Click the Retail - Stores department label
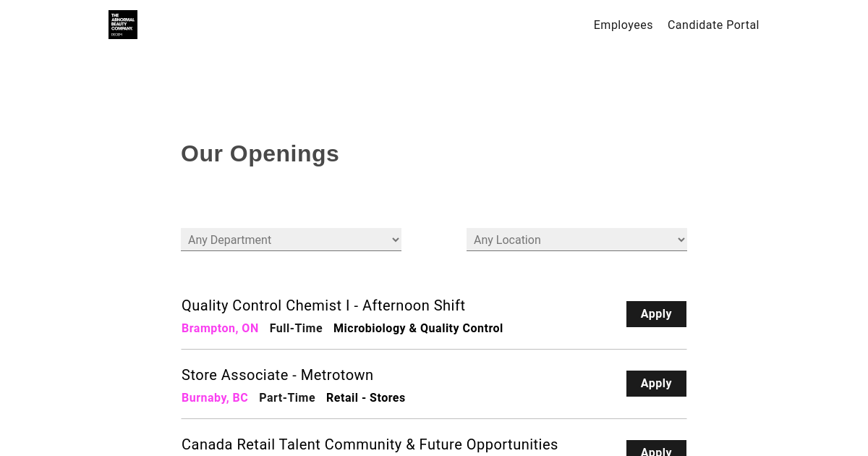 coord(365,397)
